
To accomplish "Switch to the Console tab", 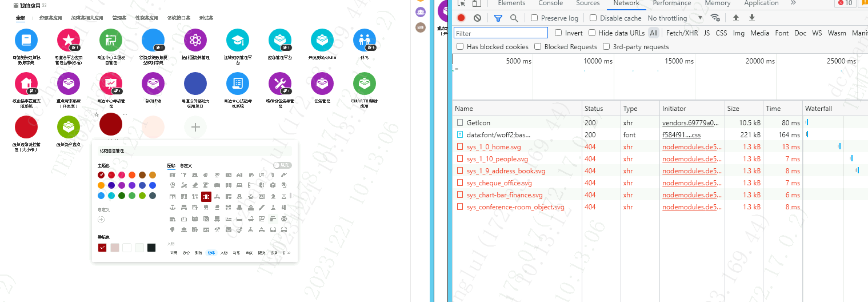I will [551, 3].
